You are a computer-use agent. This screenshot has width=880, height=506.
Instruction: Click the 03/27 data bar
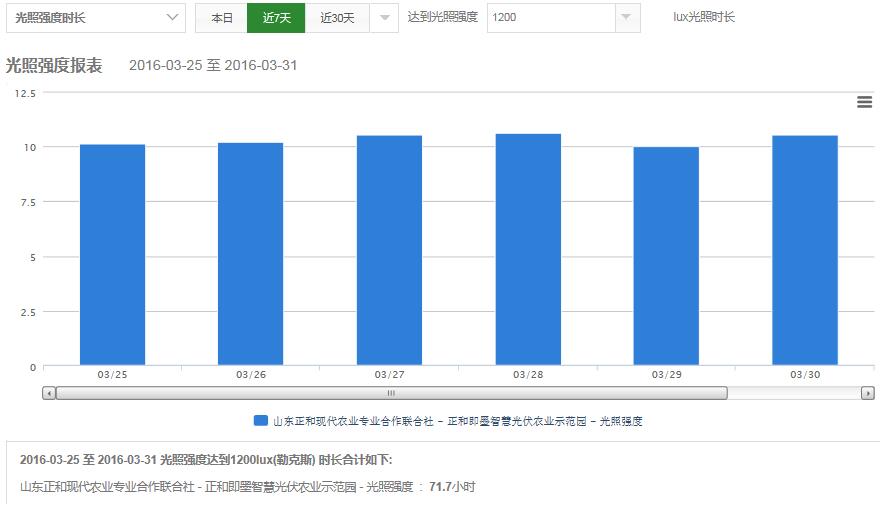[389, 250]
